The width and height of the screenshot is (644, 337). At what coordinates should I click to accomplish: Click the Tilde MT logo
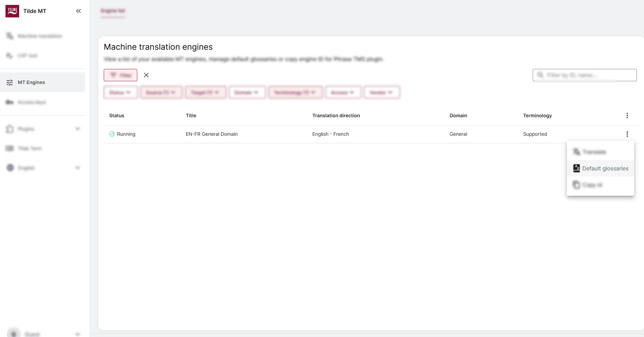(x=12, y=11)
